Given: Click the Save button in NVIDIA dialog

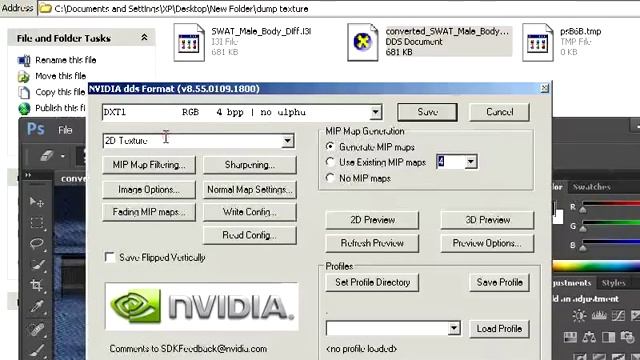Looking at the screenshot, I should (x=427, y=112).
